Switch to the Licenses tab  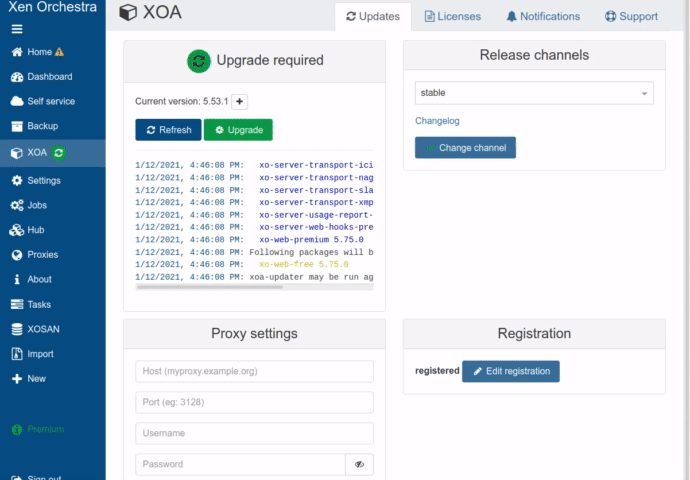click(x=452, y=17)
